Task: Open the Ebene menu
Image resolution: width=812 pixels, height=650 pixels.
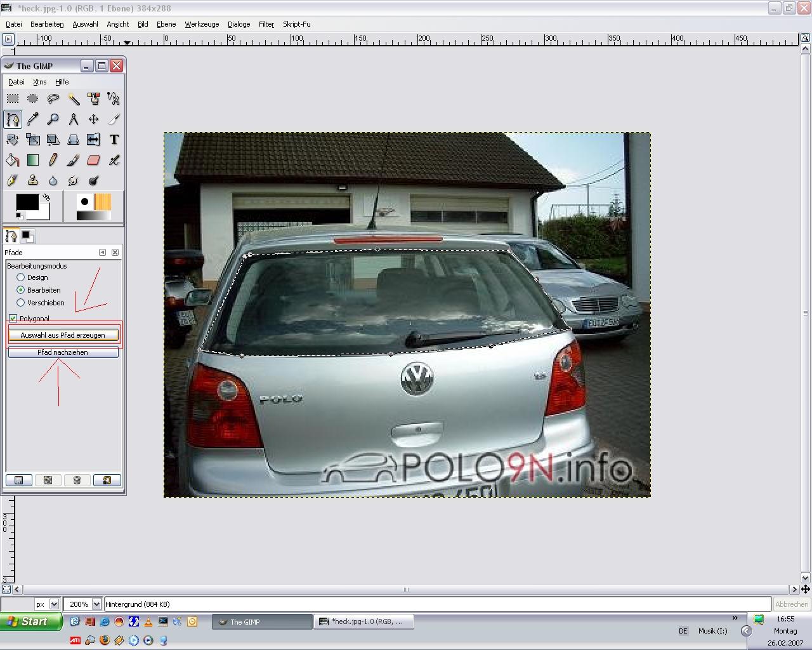Action: [x=166, y=24]
